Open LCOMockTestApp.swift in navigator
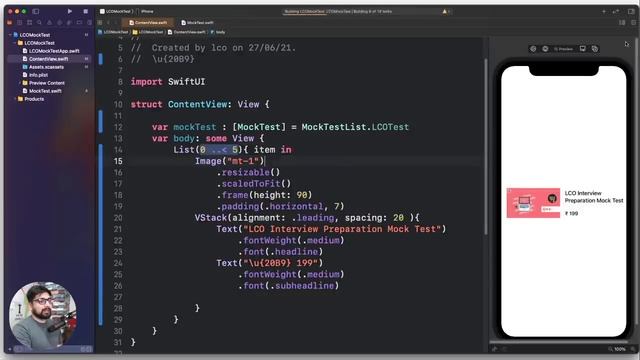 [51, 51]
